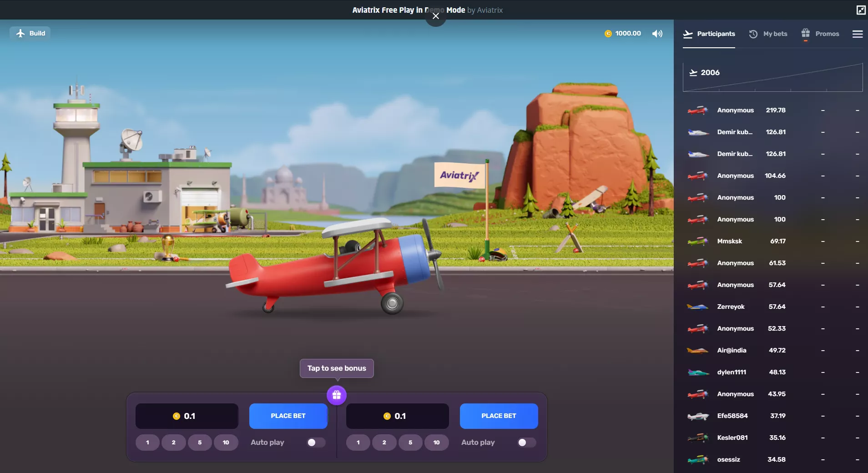The width and height of the screenshot is (868, 473).
Task: Click the Promos gift icon
Action: coord(805,33)
